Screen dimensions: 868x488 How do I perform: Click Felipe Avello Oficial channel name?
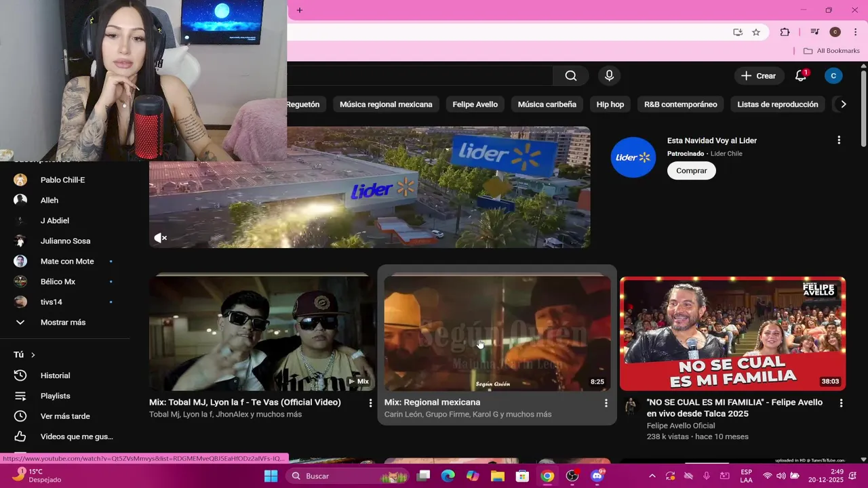click(x=681, y=426)
